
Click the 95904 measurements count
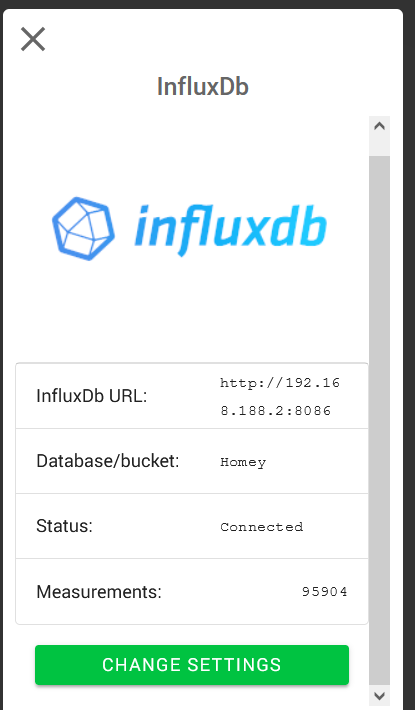(324, 592)
